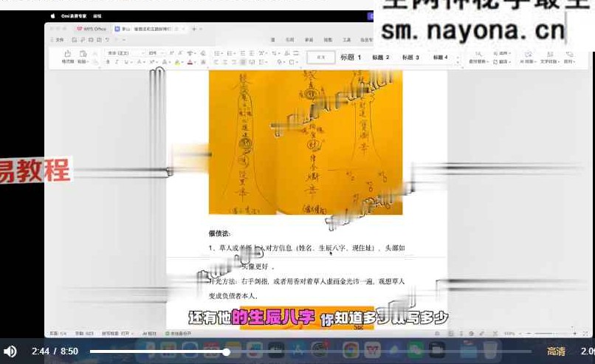Open the borders dropdown in paragraph group
This screenshot has height=364, width=595.
point(292,62)
